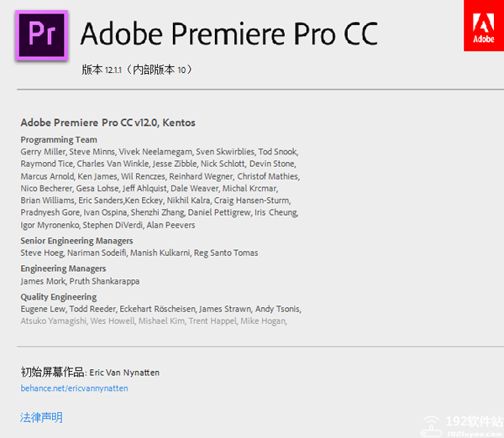Image resolution: width=504 pixels, height=438 pixels.
Task: Click the red Adobe logo badge
Action: [x=483, y=26]
